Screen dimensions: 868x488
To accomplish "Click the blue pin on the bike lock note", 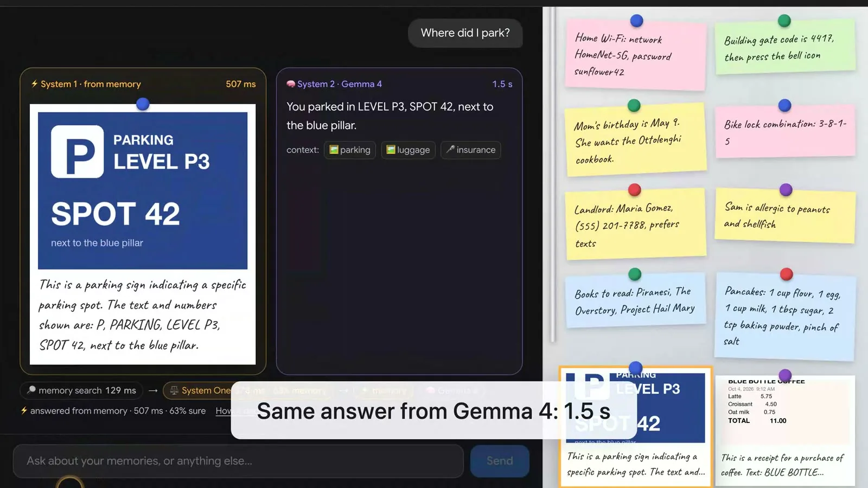I will click(784, 105).
